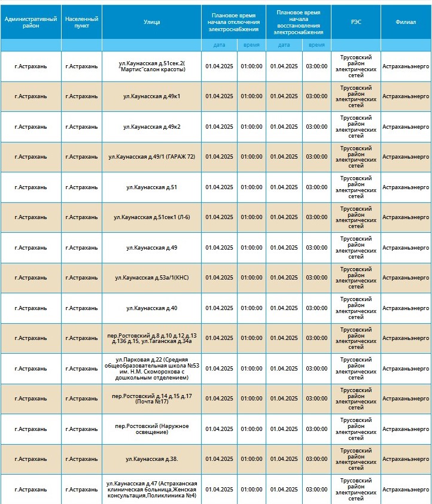Click 'дата' subheader under outage start time
This screenshot has height=504, width=432.
click(x=220, y=45)
